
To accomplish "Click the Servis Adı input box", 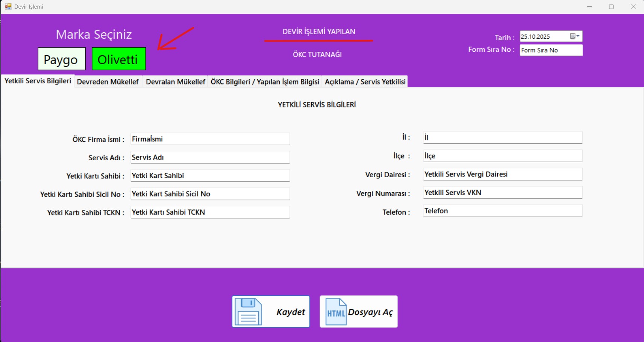I will [210, 157].
